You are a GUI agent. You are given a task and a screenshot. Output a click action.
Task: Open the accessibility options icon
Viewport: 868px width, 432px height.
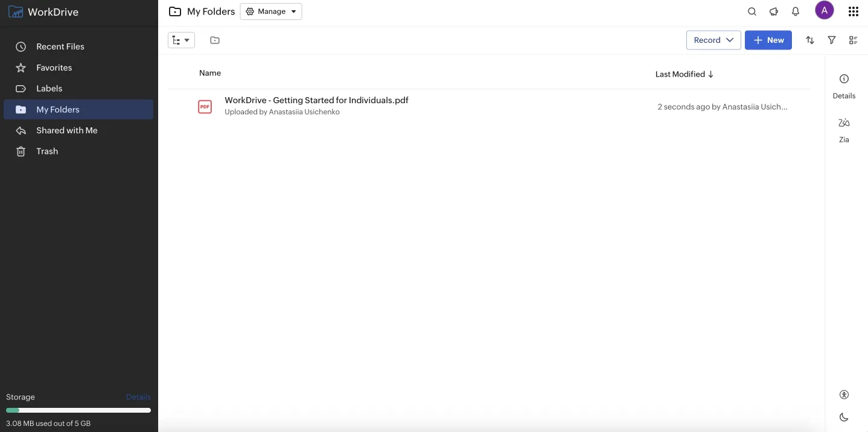843,394
